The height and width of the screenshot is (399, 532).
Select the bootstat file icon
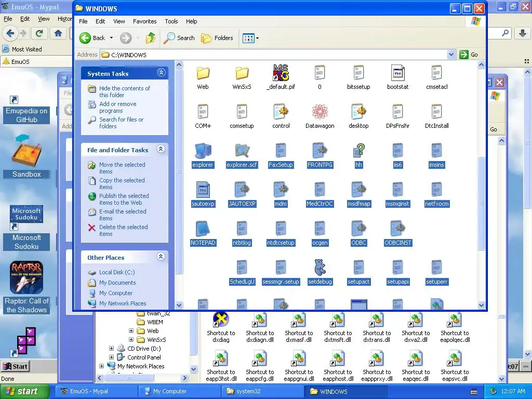[x=397, y=73]
